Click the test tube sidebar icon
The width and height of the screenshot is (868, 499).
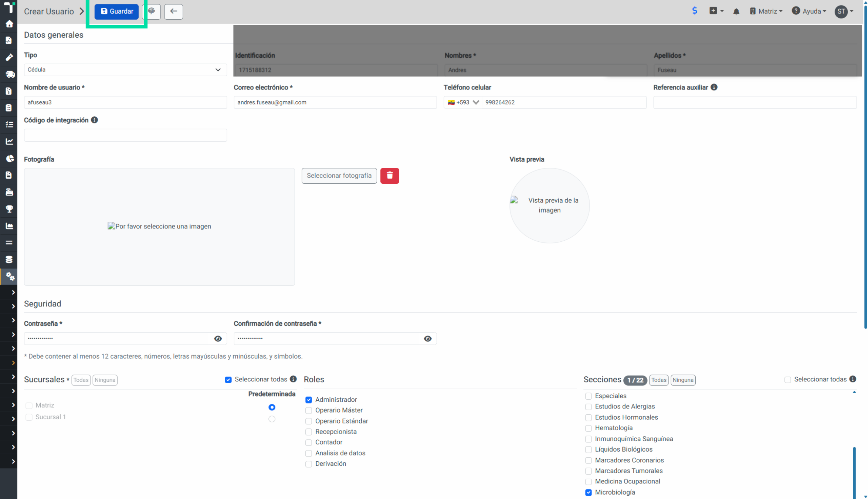9,57
